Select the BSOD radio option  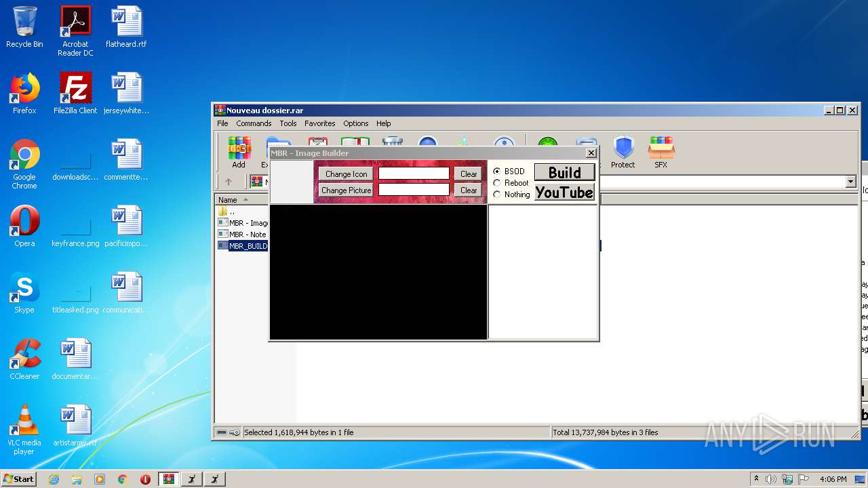[x=509, y=171]
